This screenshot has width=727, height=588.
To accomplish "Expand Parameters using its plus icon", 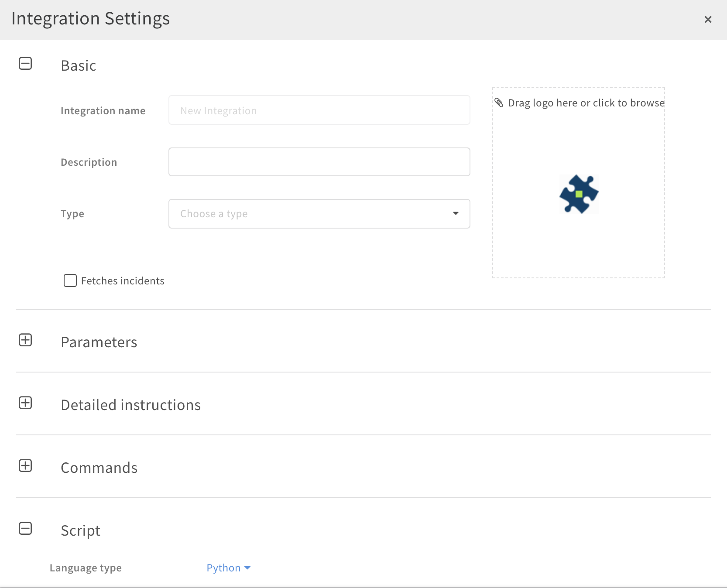I will (25, 340).
